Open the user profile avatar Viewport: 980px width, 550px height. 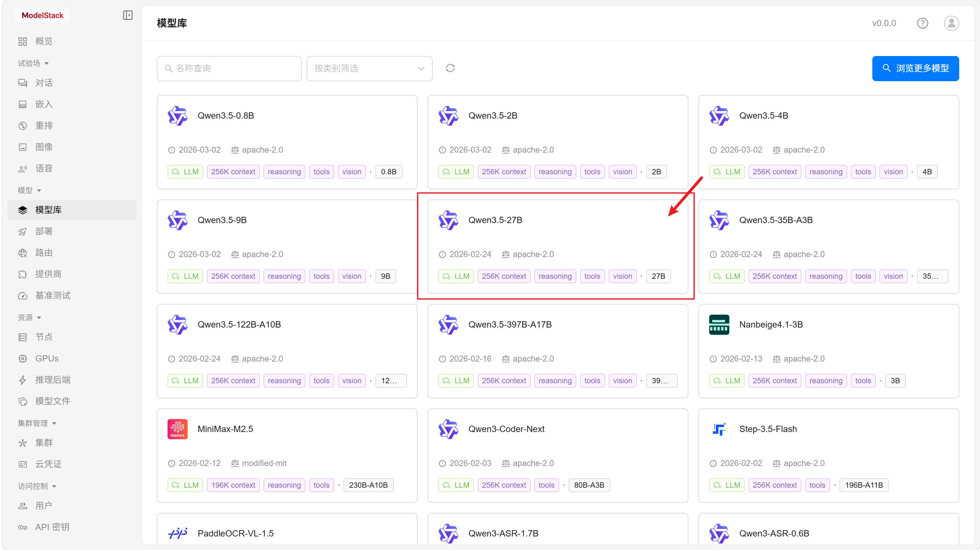point(951,23)
